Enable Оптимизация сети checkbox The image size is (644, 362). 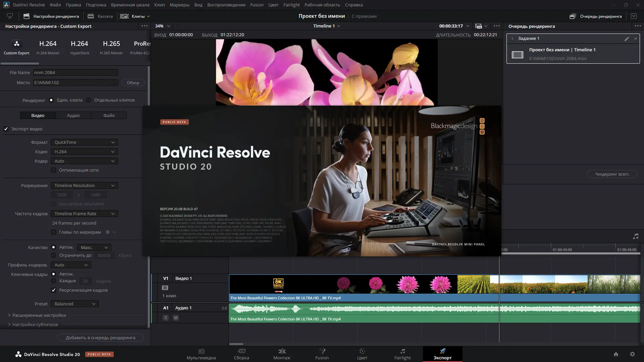(53, 170)
